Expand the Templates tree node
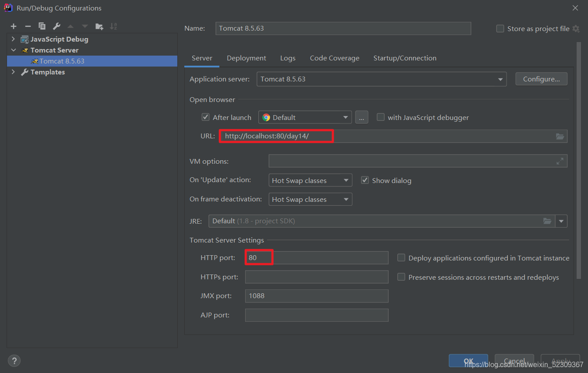The width and height of the screenshot is (588, 373). tap(13, 72)
